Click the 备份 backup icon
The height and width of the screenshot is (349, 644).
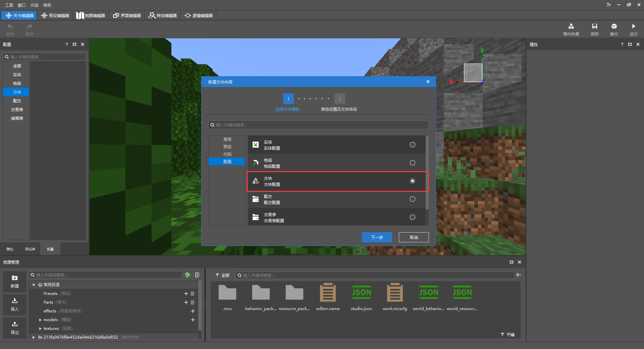(614, 26)
